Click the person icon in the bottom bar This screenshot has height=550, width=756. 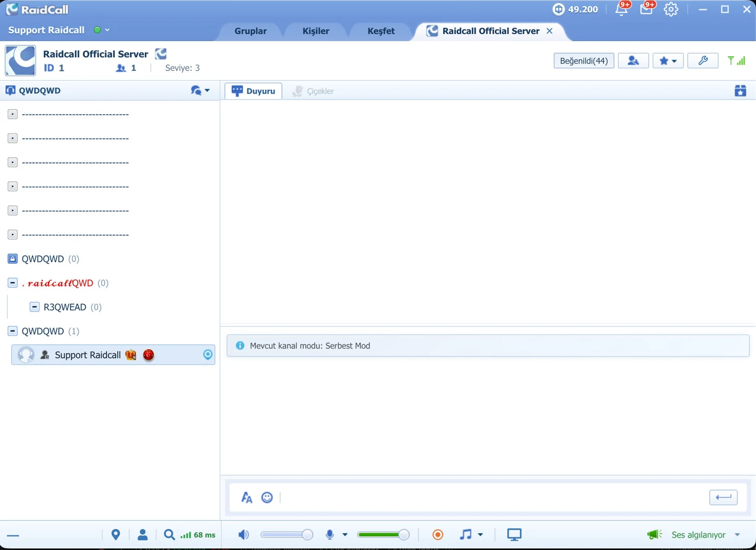[142, 535]
